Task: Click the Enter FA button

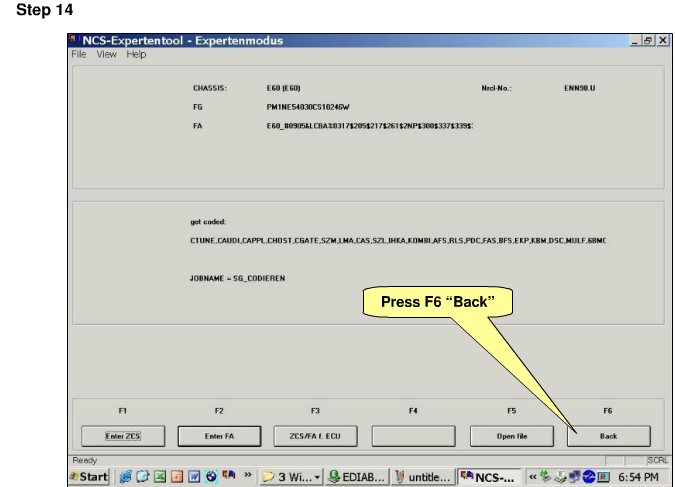Action: point(219,436)
